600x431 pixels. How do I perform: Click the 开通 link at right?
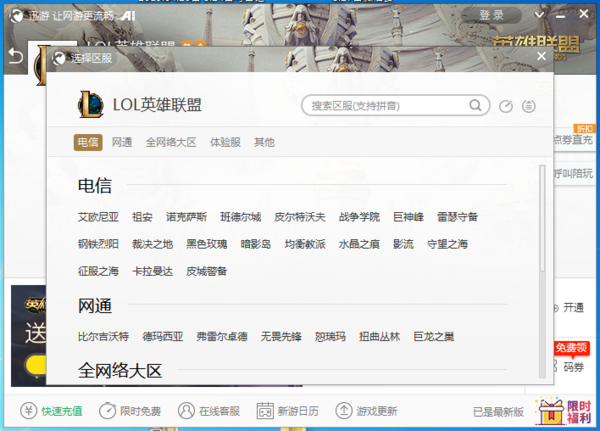tap(573, 308)
